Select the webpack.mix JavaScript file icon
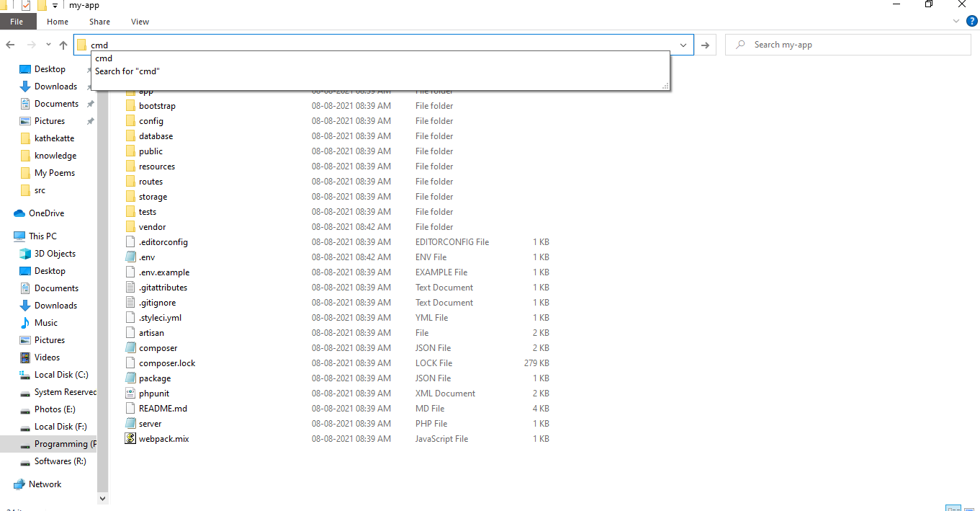 point(130,439)
